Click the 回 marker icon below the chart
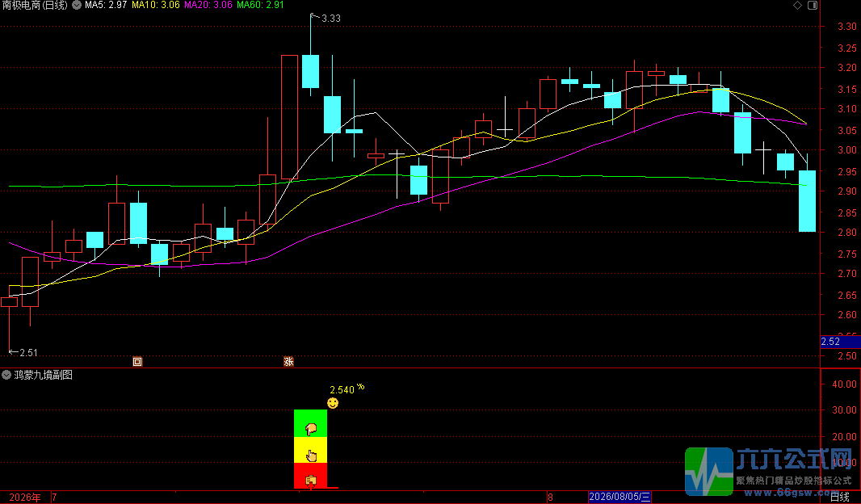The height and width of the screenshot is (504, 861). click(x=137, y=361)
